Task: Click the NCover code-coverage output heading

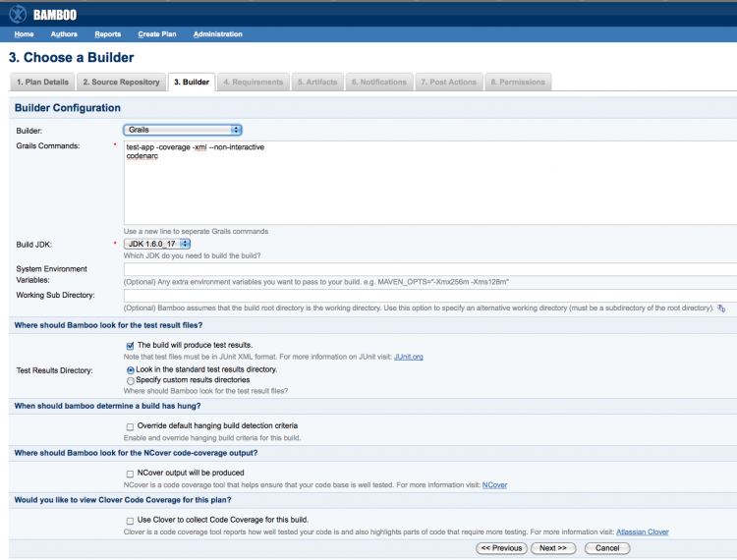Action: click(136, 453)
